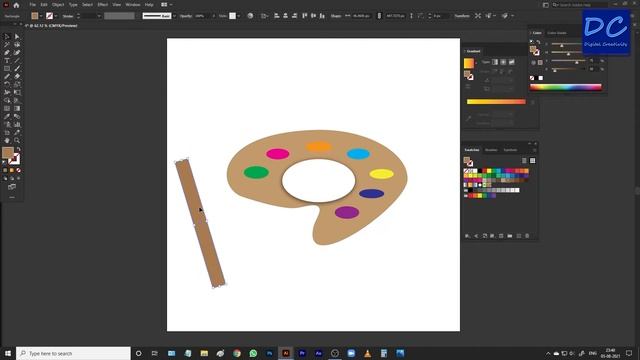Select the Gradient tool in toolbar
The image size is (640, 360).
17,109
